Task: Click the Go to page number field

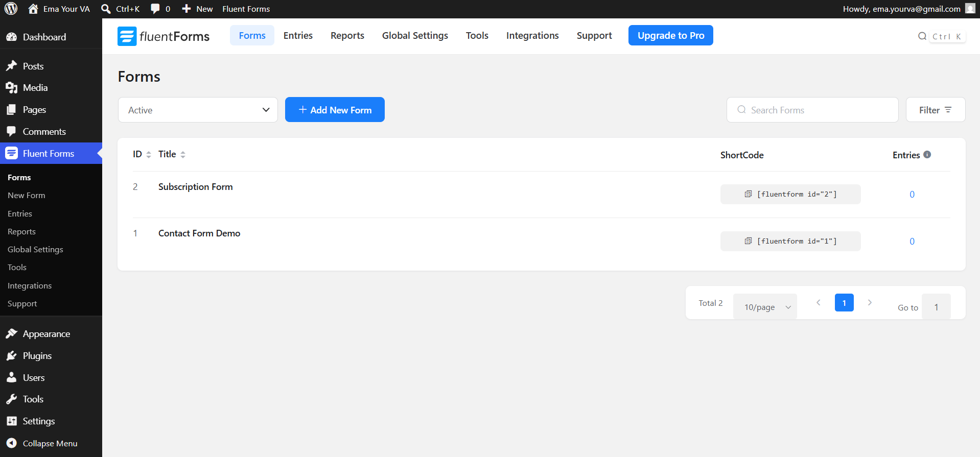Action: 936,307
